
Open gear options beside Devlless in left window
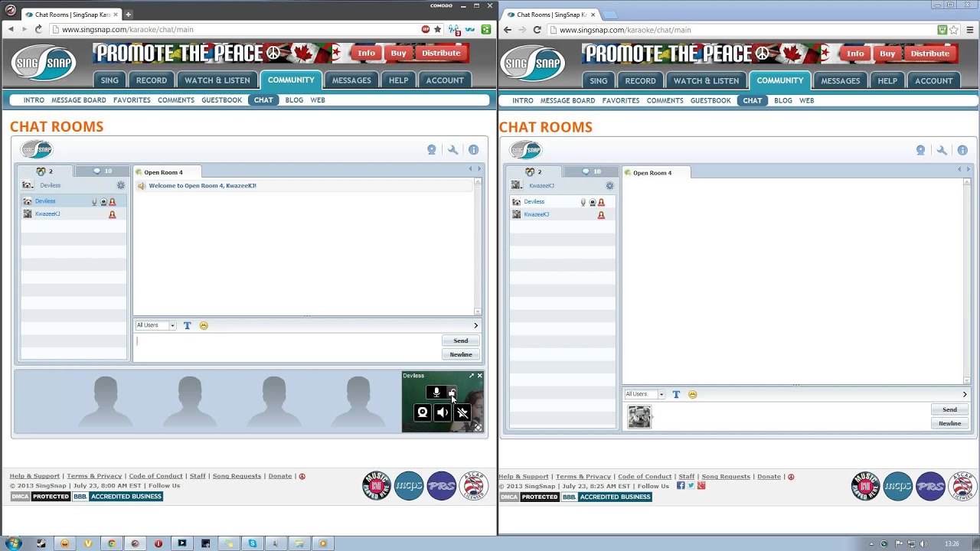pyautogui.click(x=120, y=185)
